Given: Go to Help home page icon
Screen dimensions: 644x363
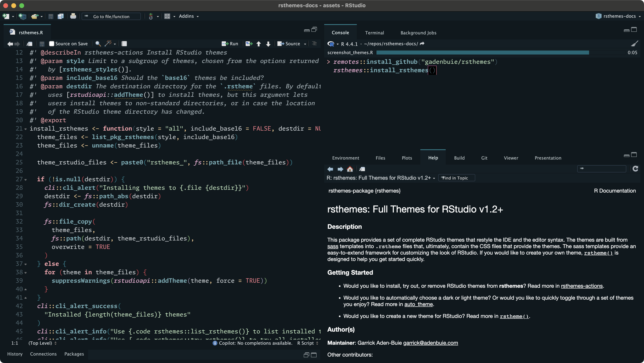Looking at the screenshot, I should 350,169.
